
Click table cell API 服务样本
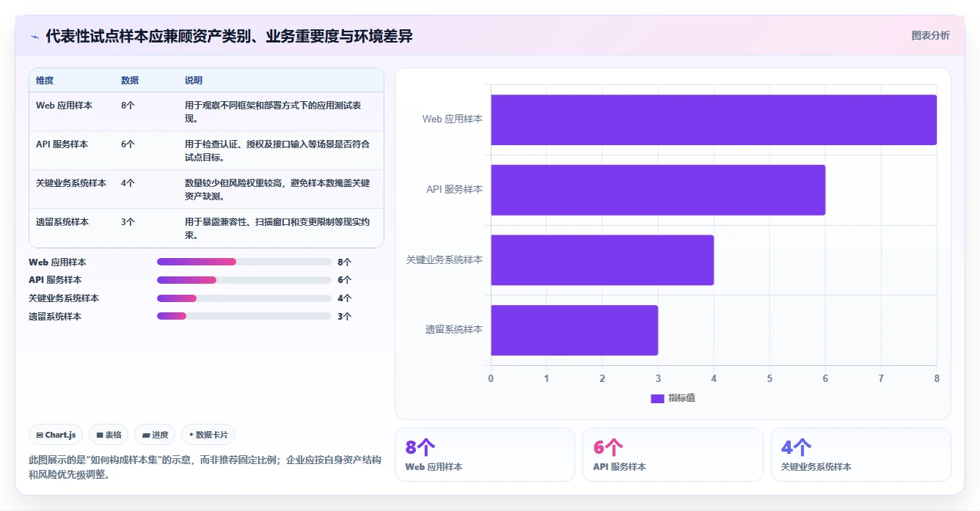coord(62,144)
